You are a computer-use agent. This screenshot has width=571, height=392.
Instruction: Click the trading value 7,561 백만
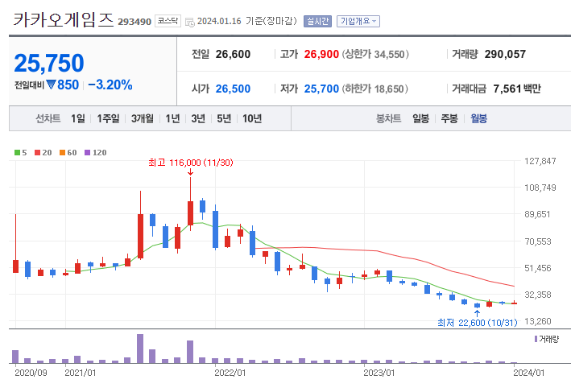(x=517, y=89)
